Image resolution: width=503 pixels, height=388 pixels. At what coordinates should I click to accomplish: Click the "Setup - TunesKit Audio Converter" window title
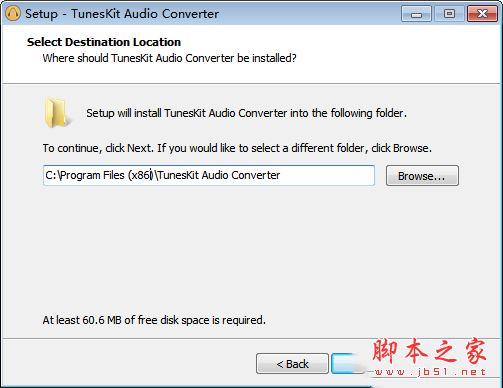point(122,14)
